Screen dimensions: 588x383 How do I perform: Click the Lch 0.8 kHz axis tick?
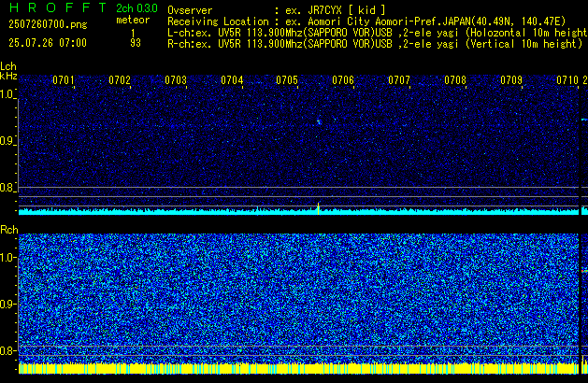[x=7, y=188]
